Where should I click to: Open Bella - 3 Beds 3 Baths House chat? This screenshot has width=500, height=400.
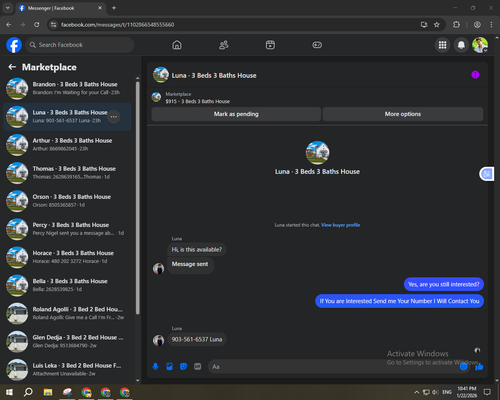point(68,285)
